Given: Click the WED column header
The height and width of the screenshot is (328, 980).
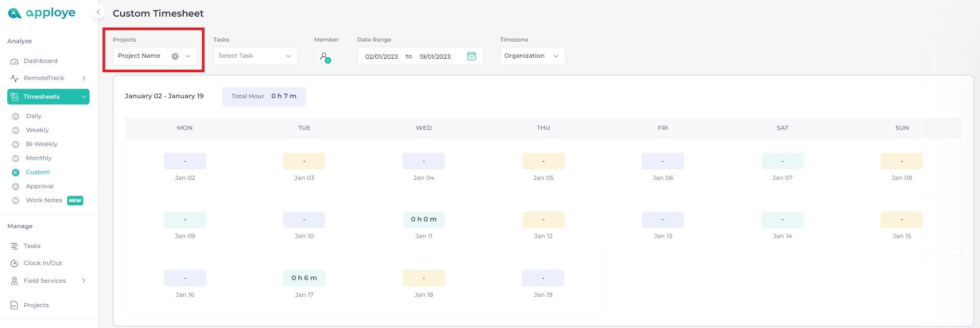Looking at the screenshot, I should pos(424,128).
